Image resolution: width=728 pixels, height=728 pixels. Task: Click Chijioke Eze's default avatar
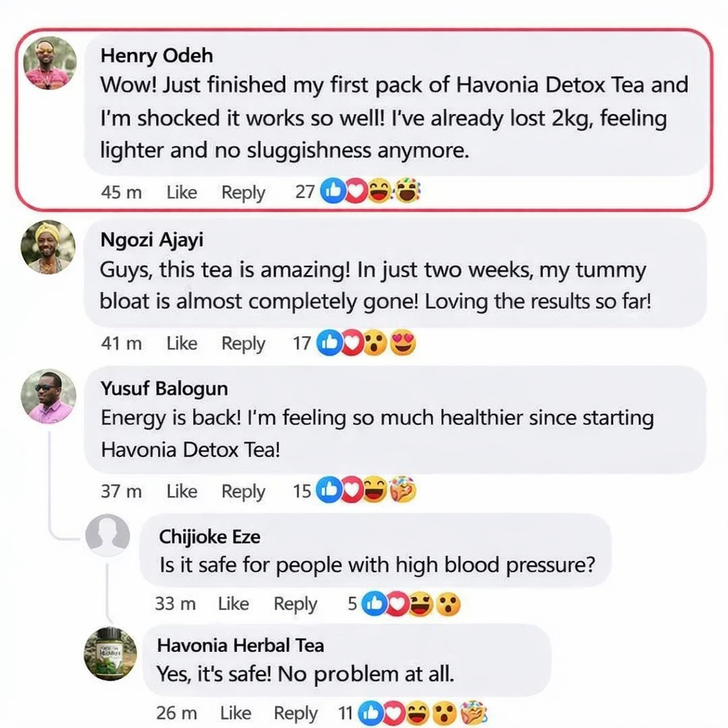[107, 535]
